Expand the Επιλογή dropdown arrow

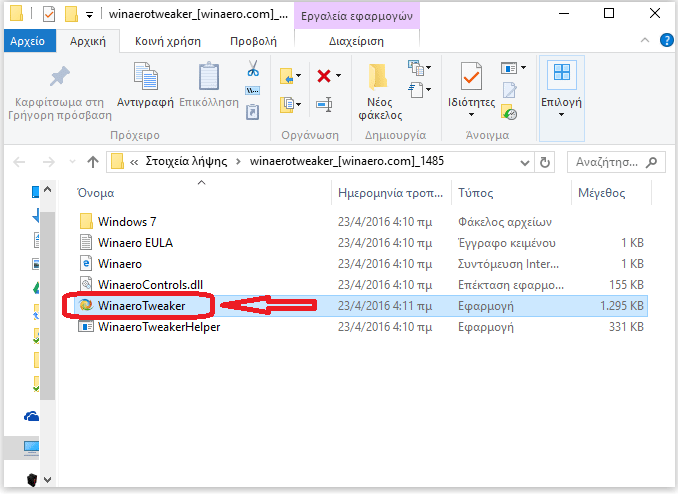point(561,115)
